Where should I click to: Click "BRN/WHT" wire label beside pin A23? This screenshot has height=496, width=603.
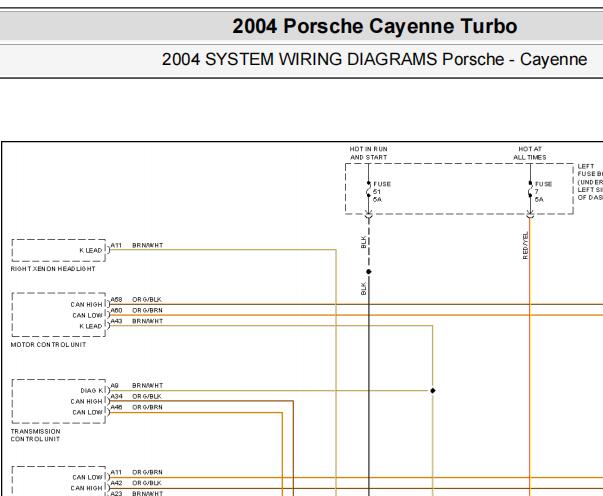point(148,493)
